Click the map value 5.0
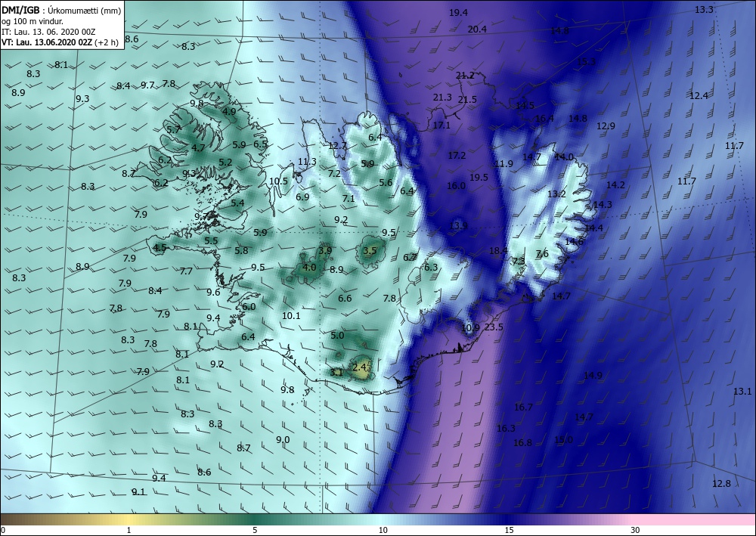Viewport: 756px width, 536px height. point(337,336)
